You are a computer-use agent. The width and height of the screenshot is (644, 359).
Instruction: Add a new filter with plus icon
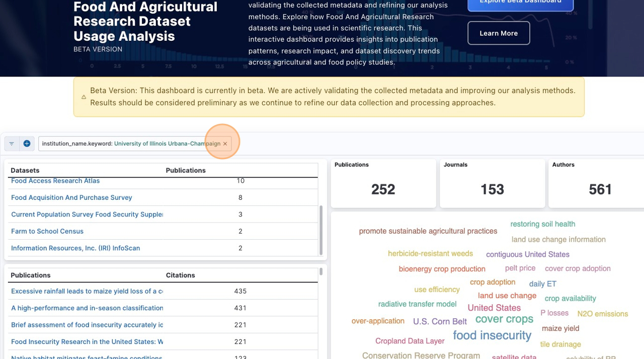(x=27, y=143)
